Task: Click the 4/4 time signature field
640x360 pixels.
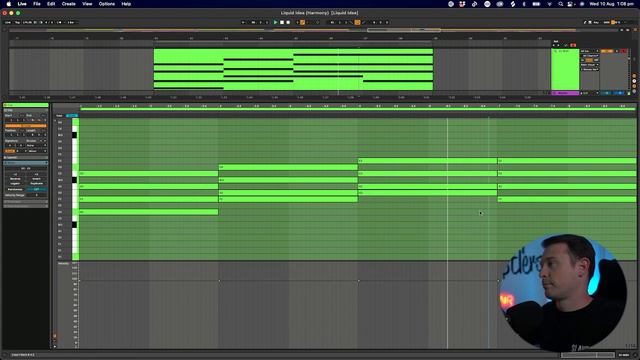Action: (x=49, y=22)
